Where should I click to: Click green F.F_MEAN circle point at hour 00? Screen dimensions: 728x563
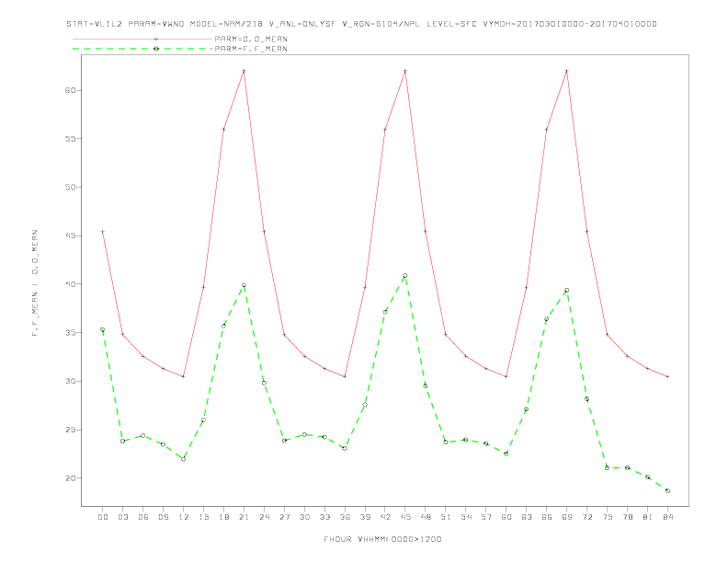pyautogui.click(x=103, y=330)
